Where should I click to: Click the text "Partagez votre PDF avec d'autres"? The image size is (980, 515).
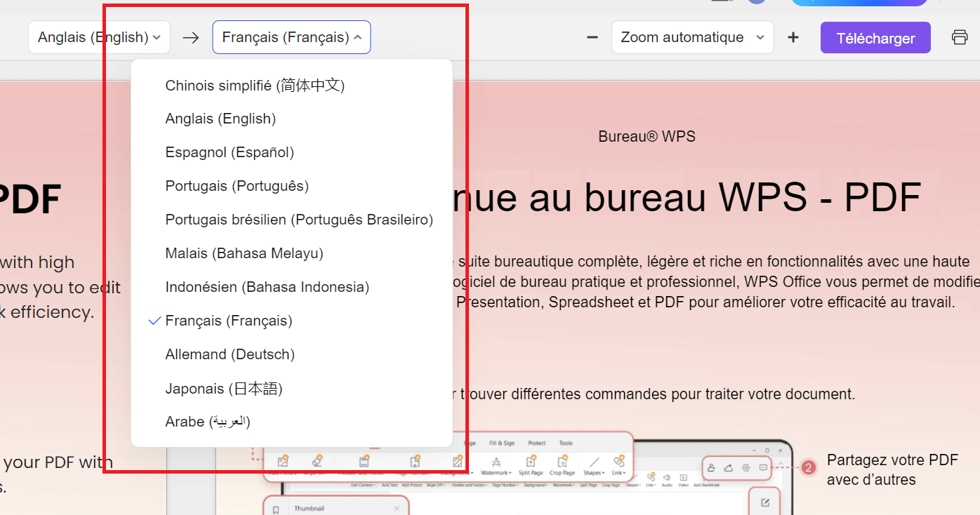click(x=892, y=470)
